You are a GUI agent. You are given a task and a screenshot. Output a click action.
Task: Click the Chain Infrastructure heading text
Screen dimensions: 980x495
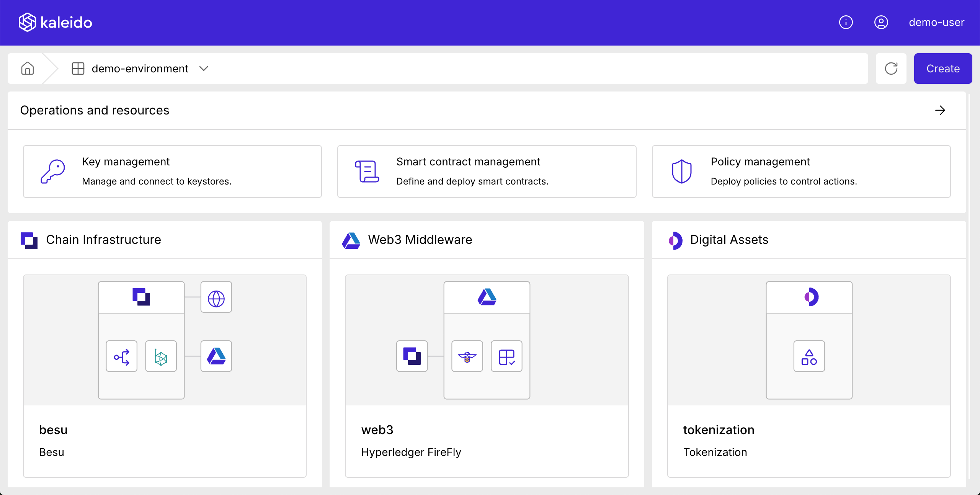tap(103, 240)
